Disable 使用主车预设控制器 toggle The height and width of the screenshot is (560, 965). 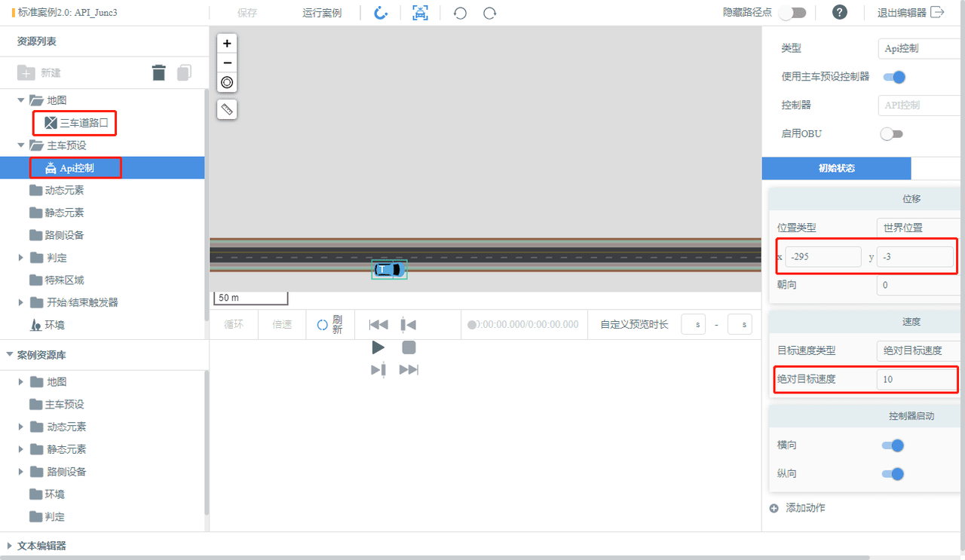pyautogui.click(x=893, y=77)
